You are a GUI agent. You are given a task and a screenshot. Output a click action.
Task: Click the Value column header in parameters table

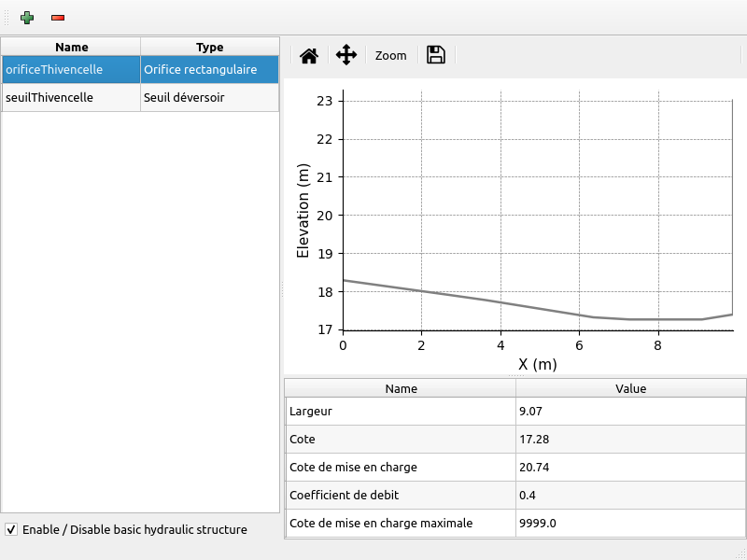(630, 388)
